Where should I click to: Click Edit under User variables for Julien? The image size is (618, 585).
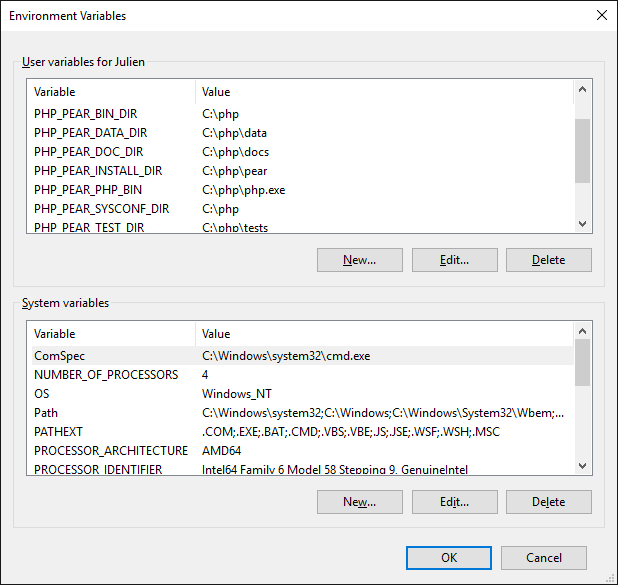coord(455,260)
